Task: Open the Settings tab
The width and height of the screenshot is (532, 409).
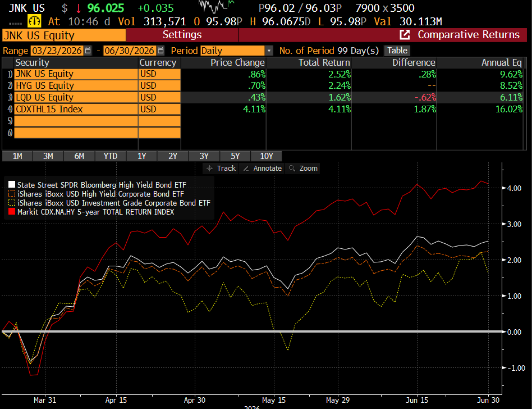Action: 182,35
